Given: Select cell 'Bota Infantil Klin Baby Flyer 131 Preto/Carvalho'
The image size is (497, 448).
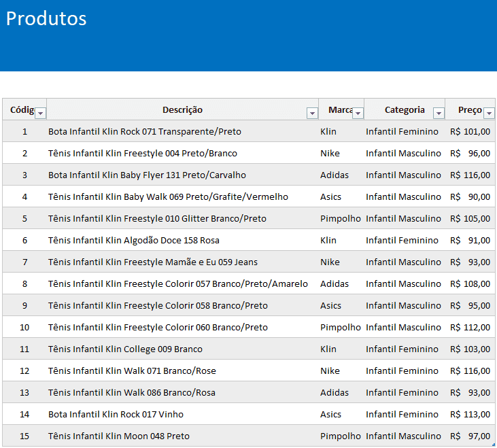Looking at the screenshot, I should click(183, 175).
